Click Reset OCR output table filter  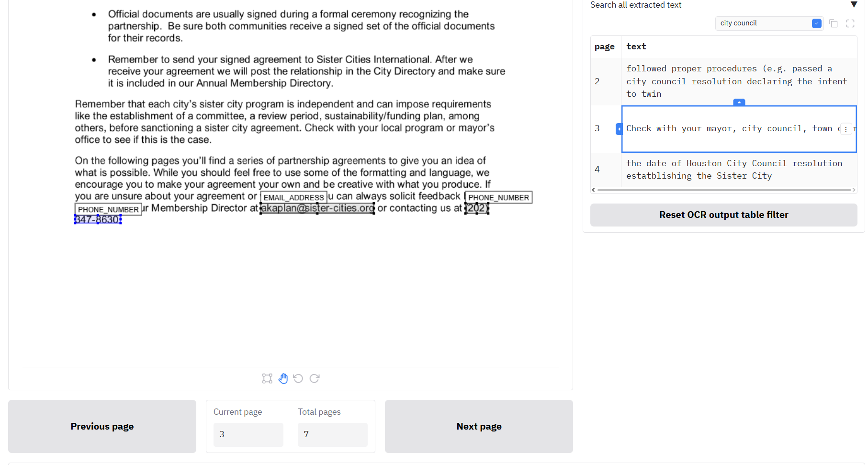tap(723, 215)
